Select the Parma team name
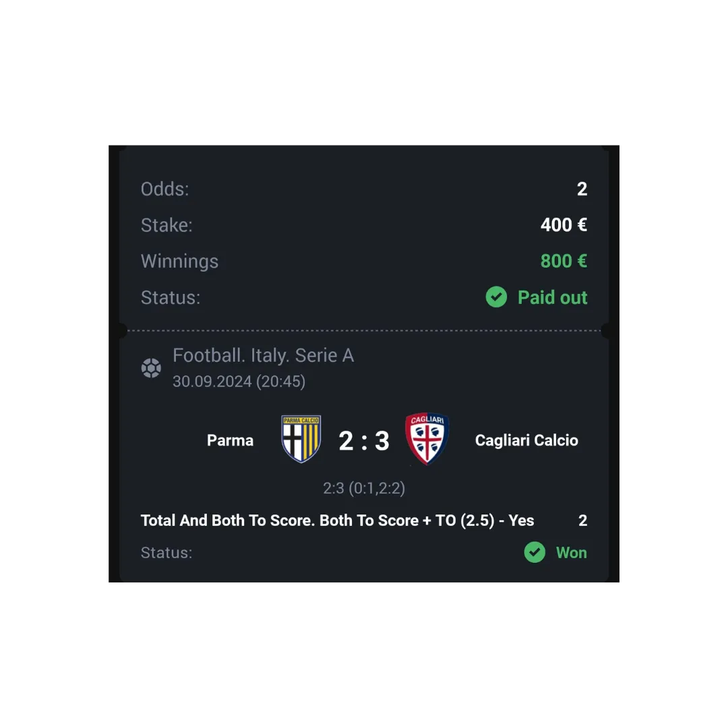Viewport: 728px width, 728px height. click(x=231, y=440)
